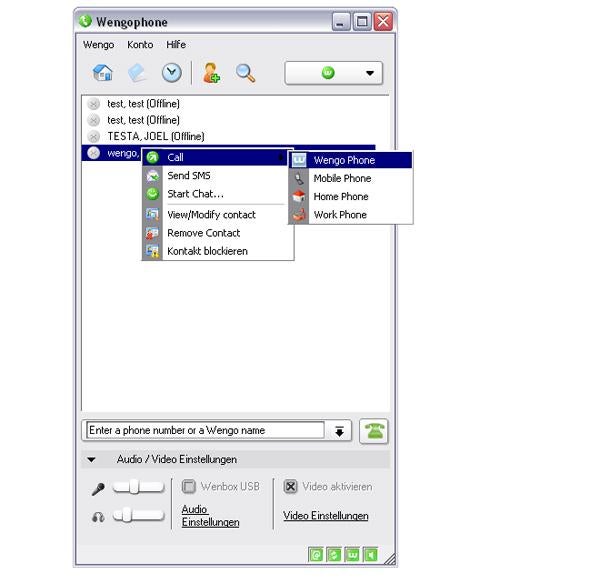Expand the phone number history dropdown arrow
Viewport: 600px width, 584px height.
pos(339,431)
